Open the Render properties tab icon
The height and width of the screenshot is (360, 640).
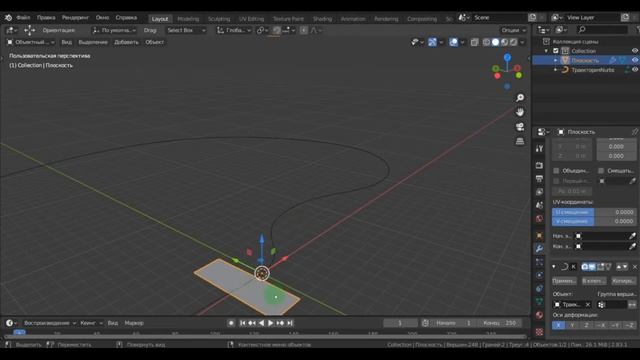(539, 165)
